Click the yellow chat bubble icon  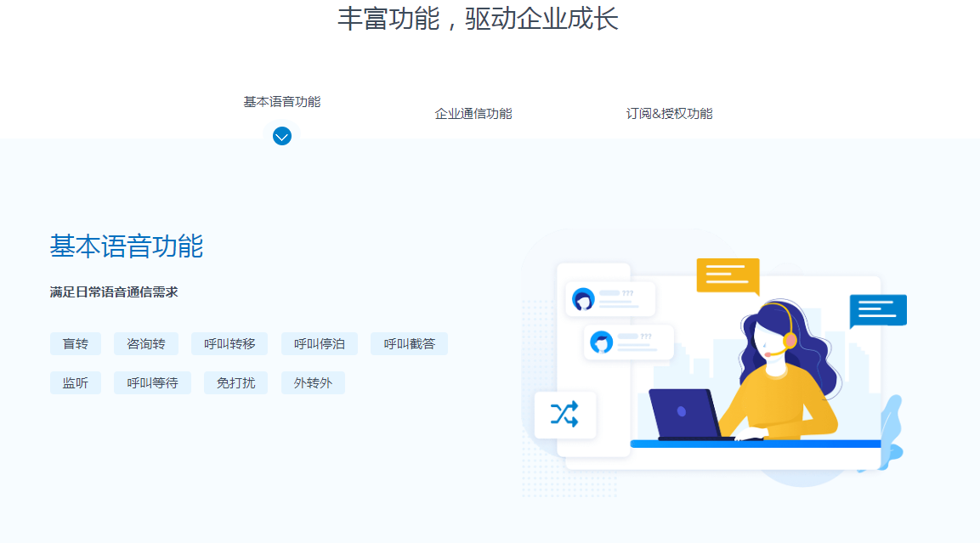pyautogui.click(x=728, y=275)
